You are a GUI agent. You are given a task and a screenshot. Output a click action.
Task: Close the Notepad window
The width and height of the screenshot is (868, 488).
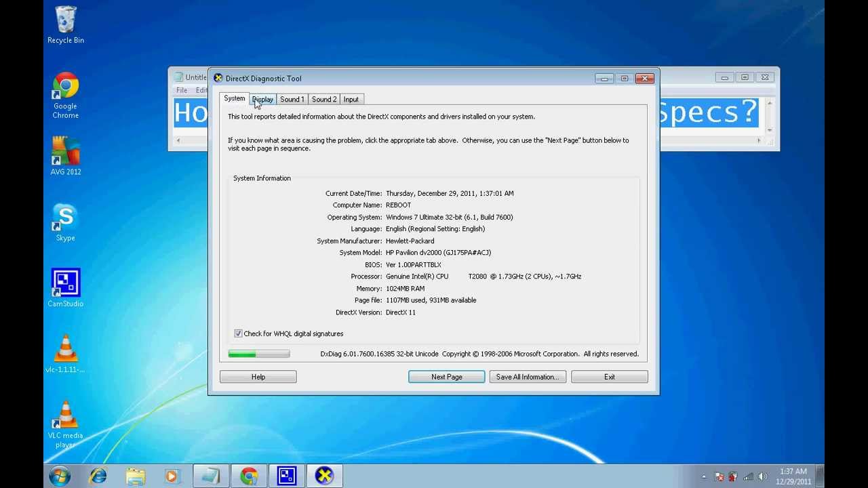(765, 78)
